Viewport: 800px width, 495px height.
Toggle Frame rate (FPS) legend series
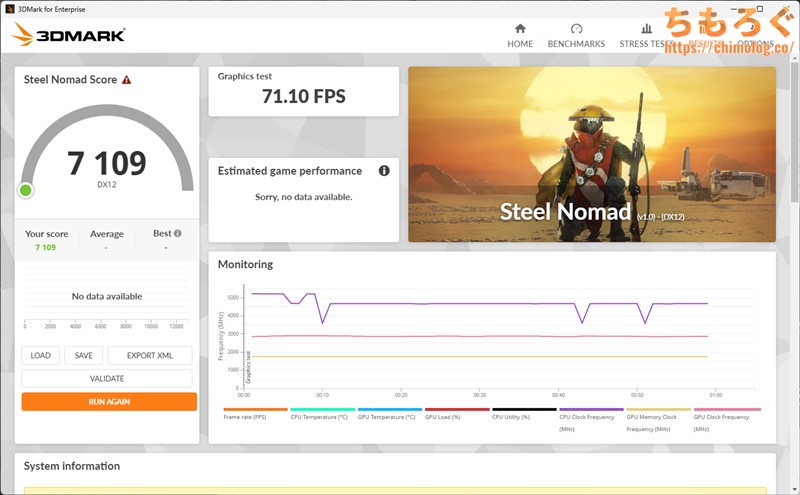[x=255, y=414]
